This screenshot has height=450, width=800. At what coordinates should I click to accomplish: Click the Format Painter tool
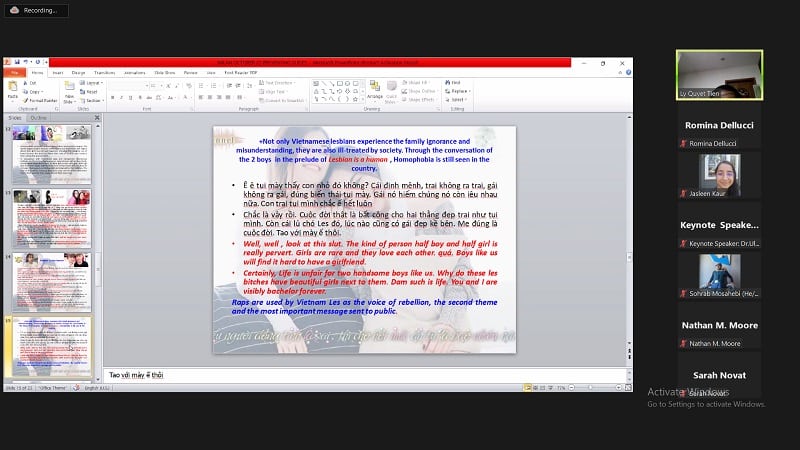tap(39, 100)
